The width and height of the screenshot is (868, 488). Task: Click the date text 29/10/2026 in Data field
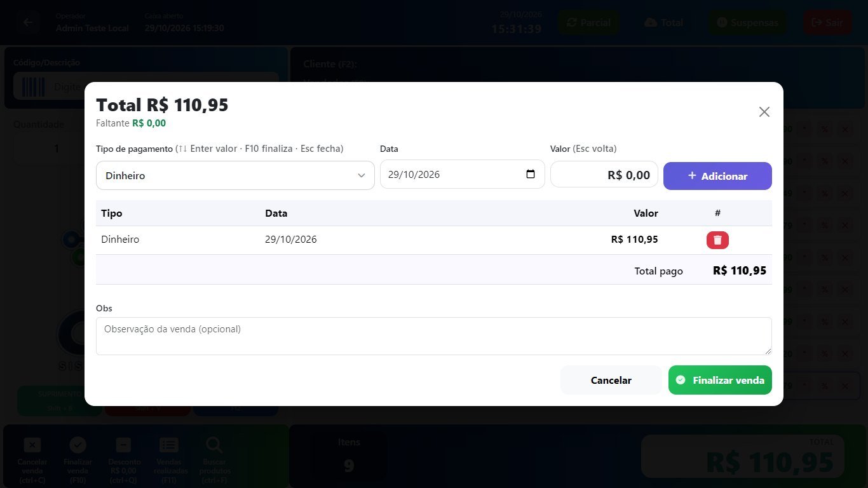tap(414, 175)
